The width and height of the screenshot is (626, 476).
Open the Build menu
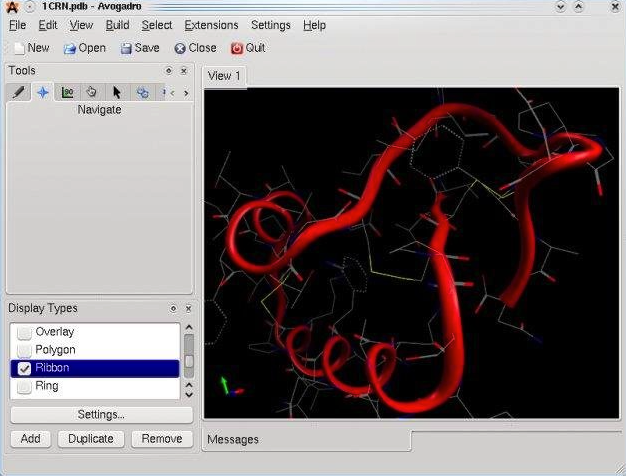click(117, 25)
